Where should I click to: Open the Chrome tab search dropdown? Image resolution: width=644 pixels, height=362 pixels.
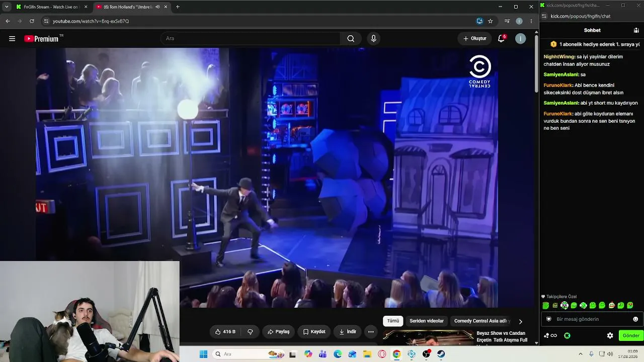6,7
